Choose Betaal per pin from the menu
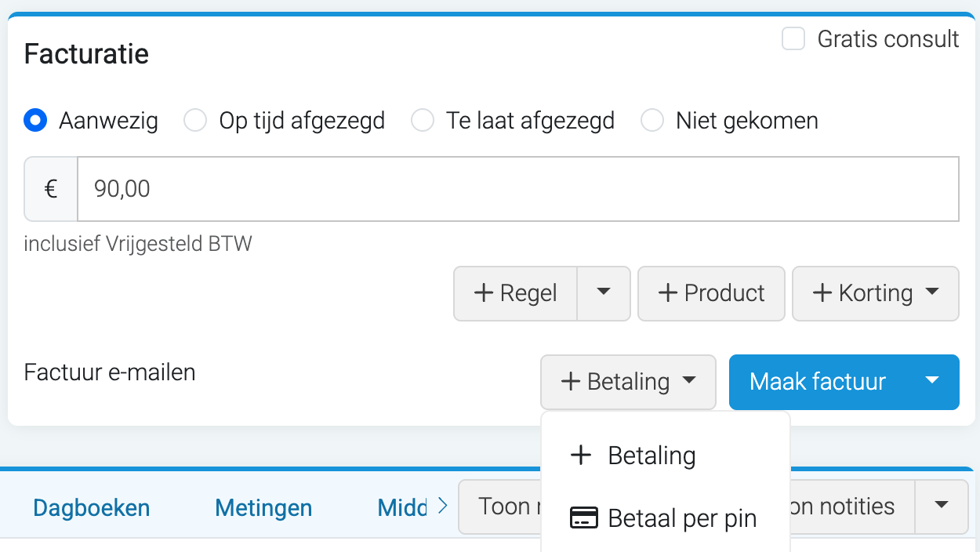Screen dimensions: 980x552 [681, 518]
